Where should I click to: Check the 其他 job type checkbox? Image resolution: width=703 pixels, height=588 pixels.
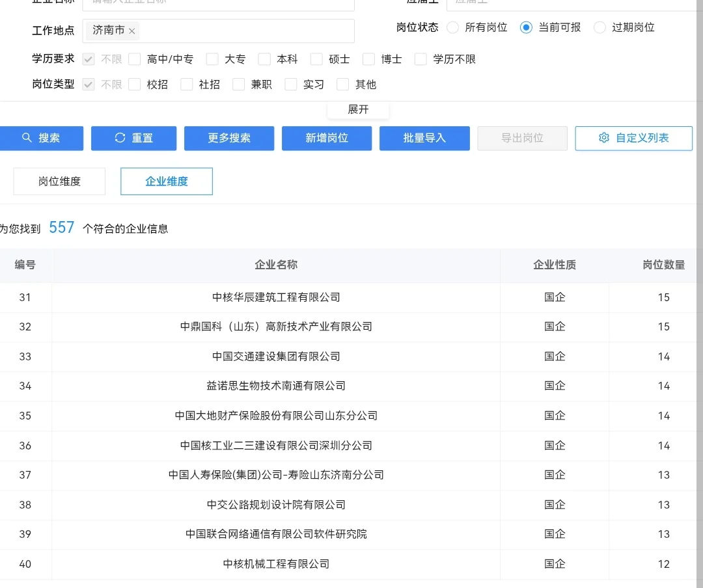coord(342,85)
